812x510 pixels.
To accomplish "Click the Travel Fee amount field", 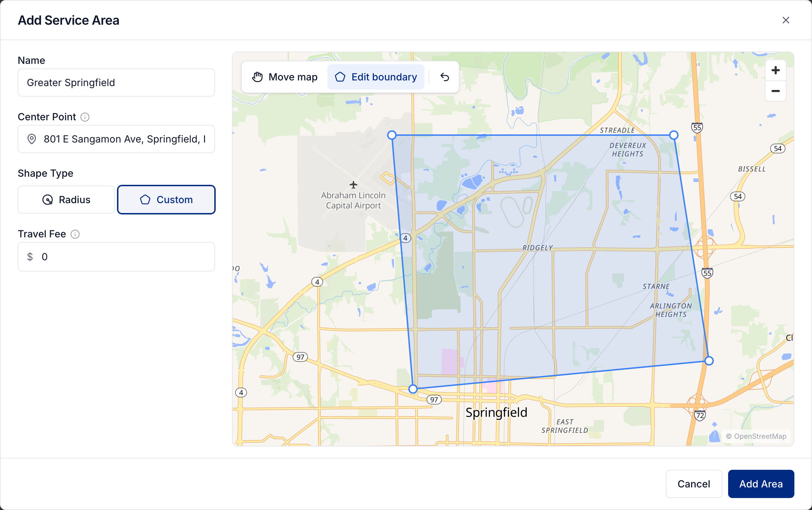I will click(116, 257).
